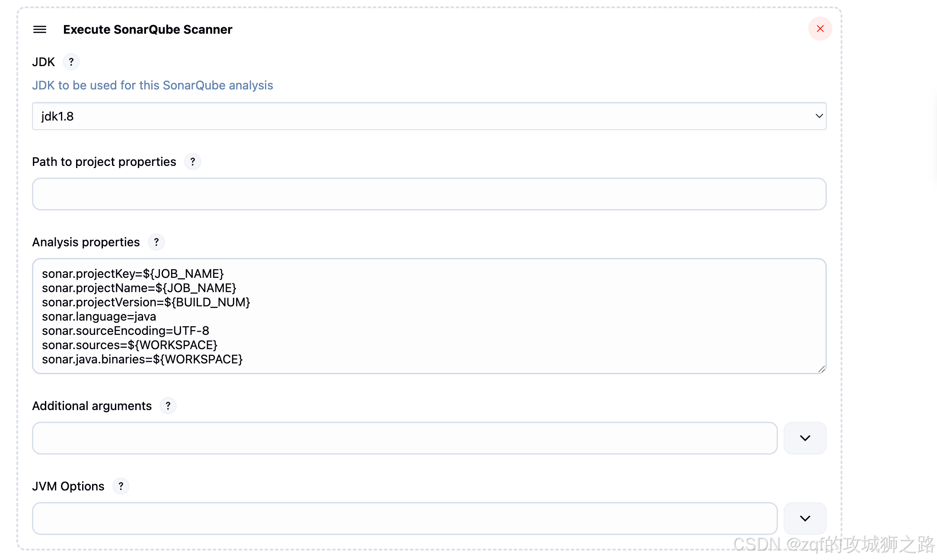The image size is (937, 560).
Task: Remove the Execute SonarQube Scanner step
Action: click(820, 29)
